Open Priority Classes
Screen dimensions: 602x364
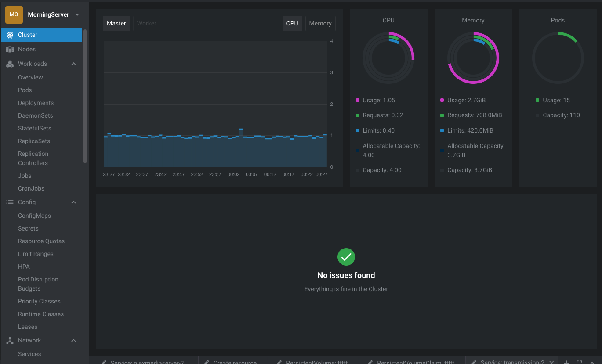[x=39, y=301]
